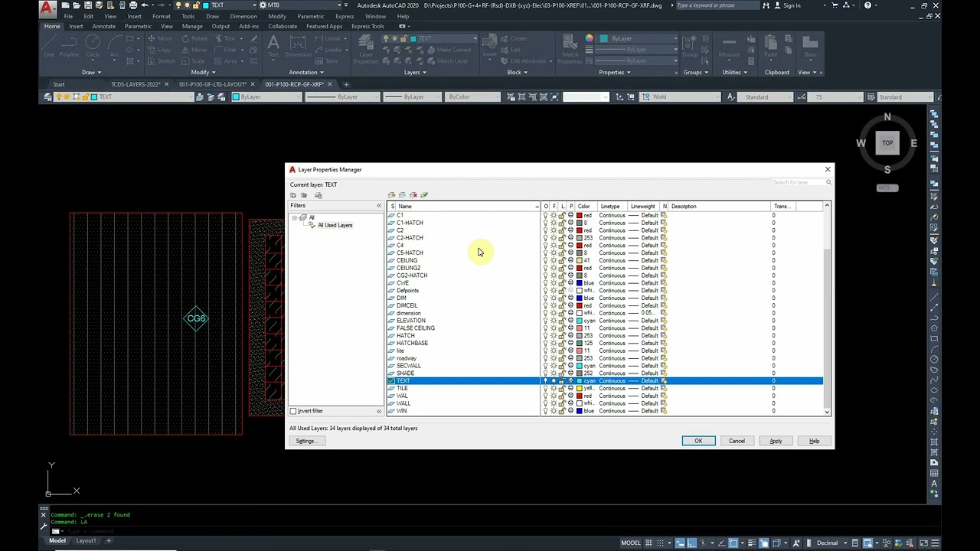Viewport: 980px width, 551px height.
Task: Click the Plot printer icon in Quick Access toolbar
Action: click(x=133, y=5)
